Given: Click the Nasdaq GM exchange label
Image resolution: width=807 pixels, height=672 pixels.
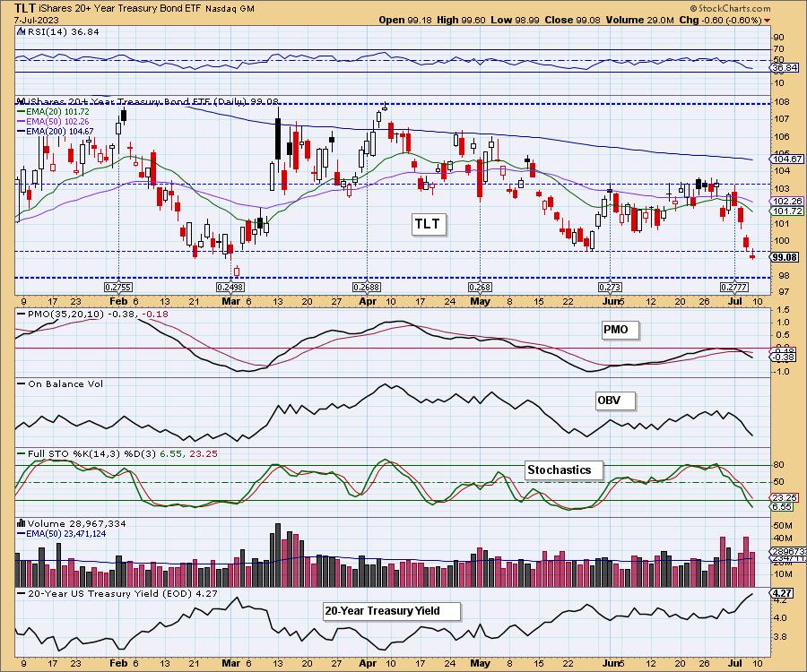Looking at the screenshot, I should 230,9.
